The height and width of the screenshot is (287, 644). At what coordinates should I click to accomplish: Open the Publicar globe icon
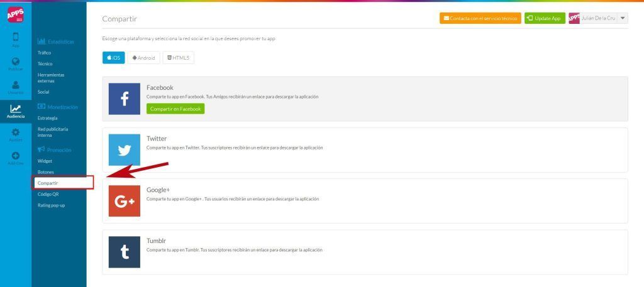pos(16,62)
